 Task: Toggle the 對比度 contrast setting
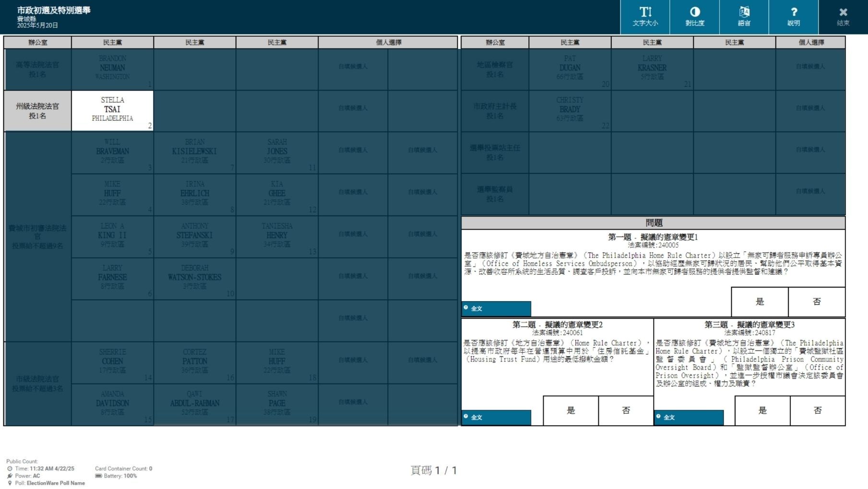pyautogui.click(x=694, y=17)
